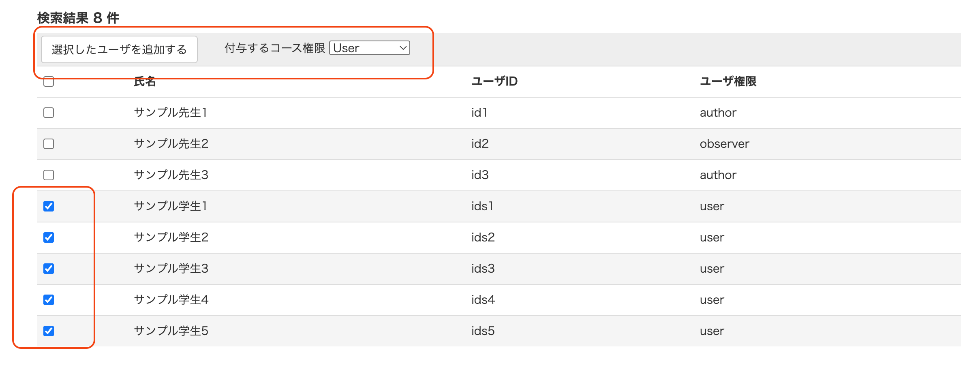Uncheck the box for サンプル学生2
Image resolution: width=980 pixels, height=376 pixels.
pyautogui.click(x=49, y=237)
